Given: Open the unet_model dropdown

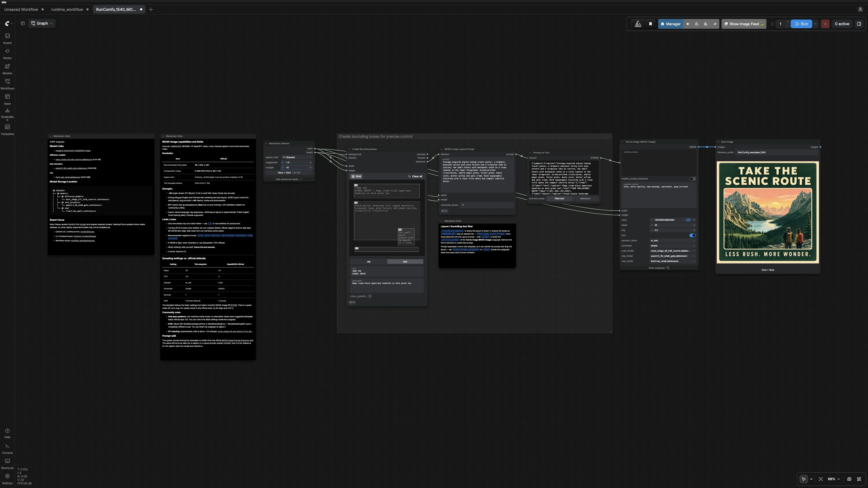Looking at the screenshot, I should point(673,251).
